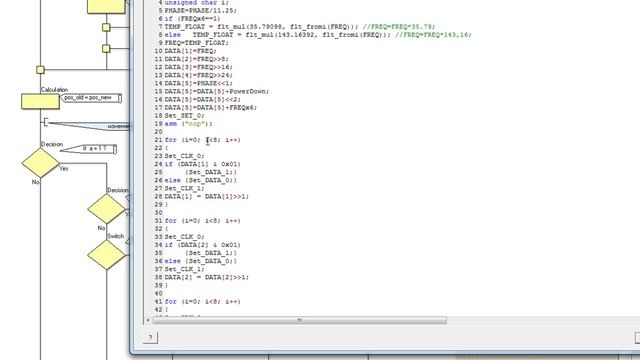The image size is (640, 360).
Task: Select the second Decision diamond above Switch
Action: point(107,209)
